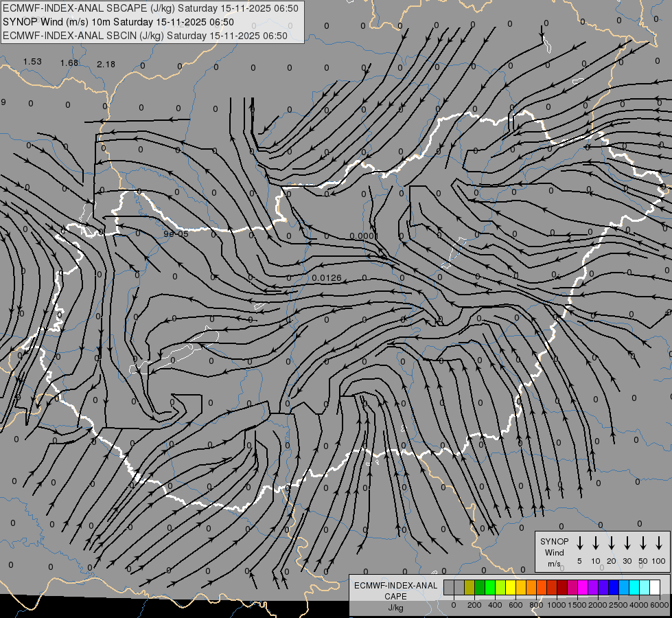Pick the amber CAPE legend swatch
Screen dimensions: 672x618
[521, 587]
